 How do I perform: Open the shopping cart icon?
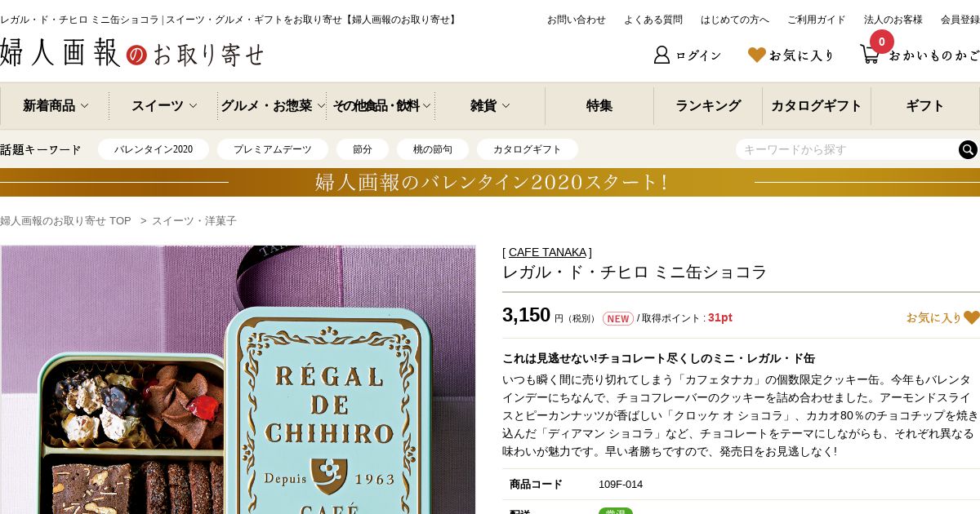[x=871, y=55]
